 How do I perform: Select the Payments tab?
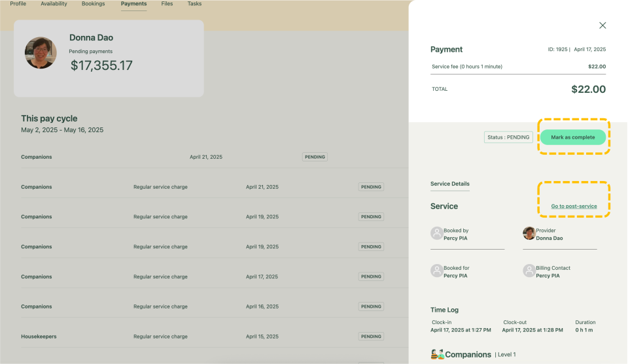133,4
